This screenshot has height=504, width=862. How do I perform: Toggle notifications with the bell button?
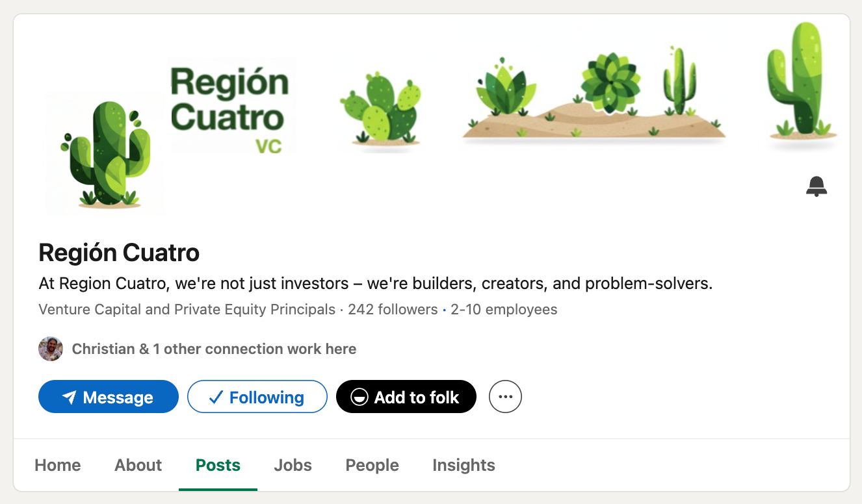pos(816,186)
